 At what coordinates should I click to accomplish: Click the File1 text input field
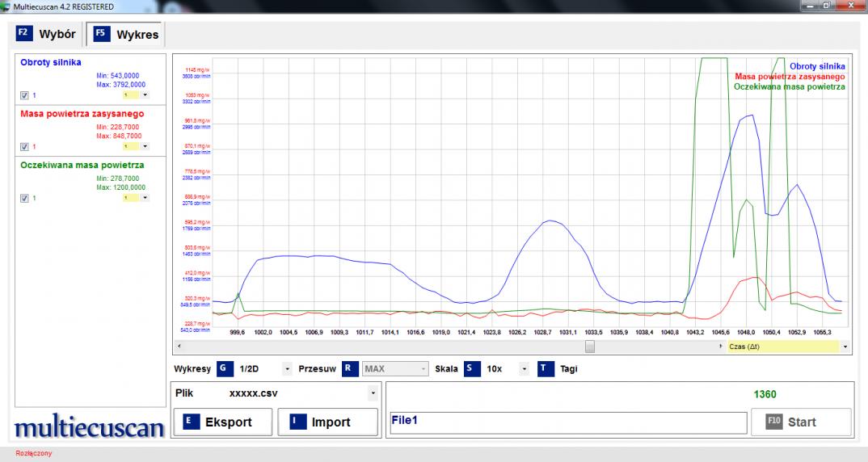[567, 422]
